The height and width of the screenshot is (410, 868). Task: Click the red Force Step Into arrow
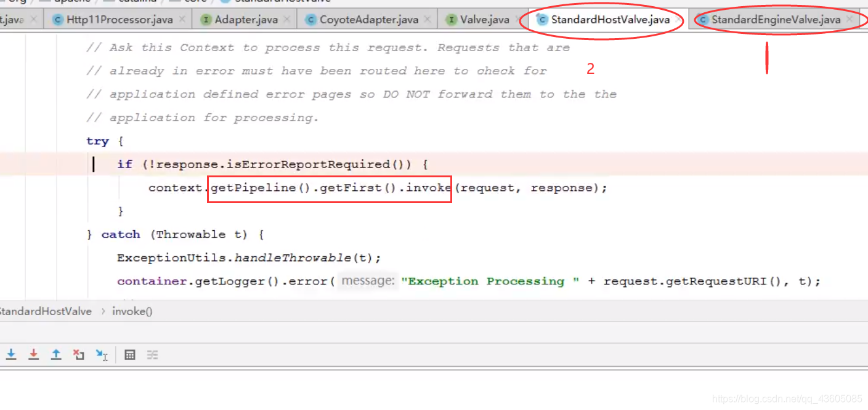(x=34, y=355)
